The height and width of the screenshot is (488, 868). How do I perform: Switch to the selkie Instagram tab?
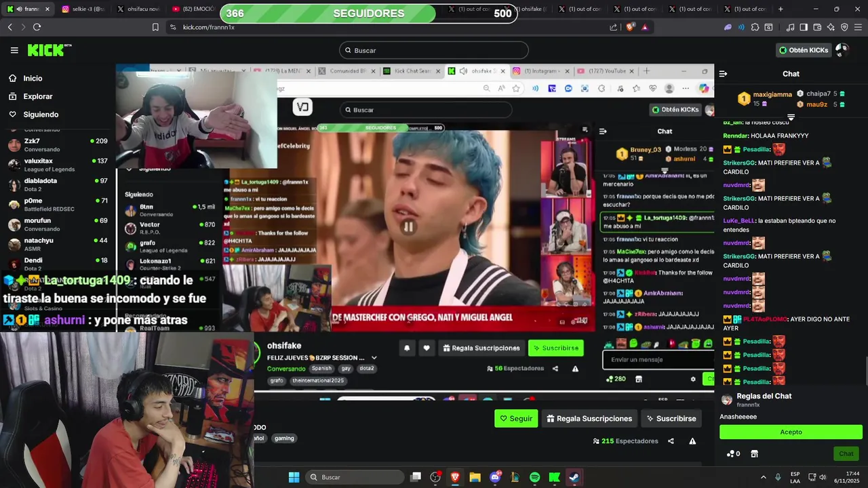[x=83, y=9]
